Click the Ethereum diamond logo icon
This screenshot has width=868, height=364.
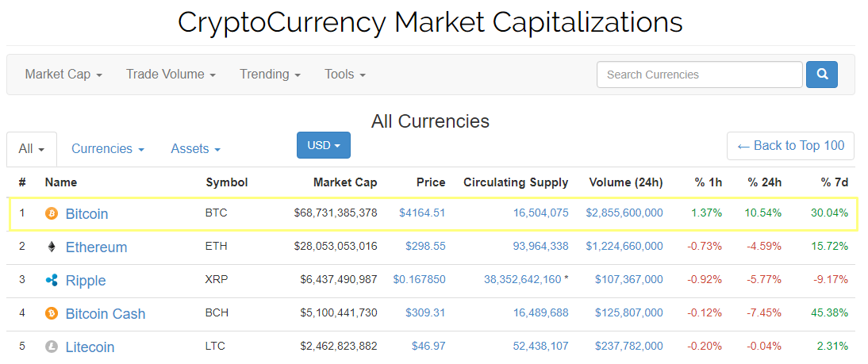coord(52,247)
